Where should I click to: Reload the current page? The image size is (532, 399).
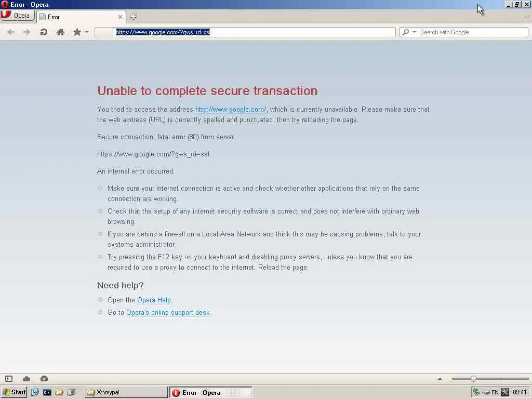pyautogui.click(x=44, y=32)
